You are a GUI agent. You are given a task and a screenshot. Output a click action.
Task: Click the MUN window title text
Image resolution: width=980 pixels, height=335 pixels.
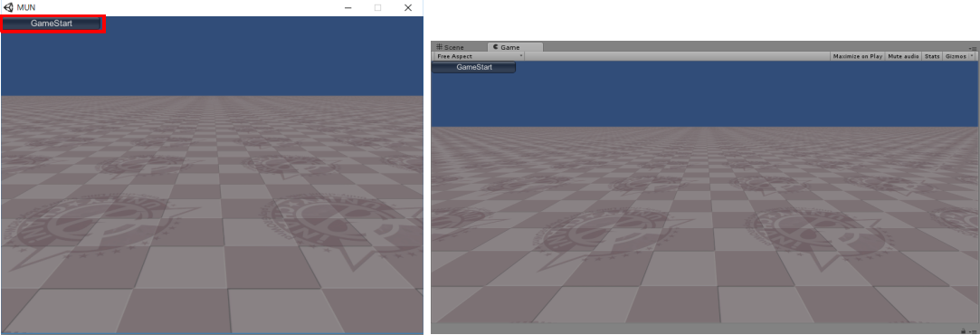click(x=26, y=7)
